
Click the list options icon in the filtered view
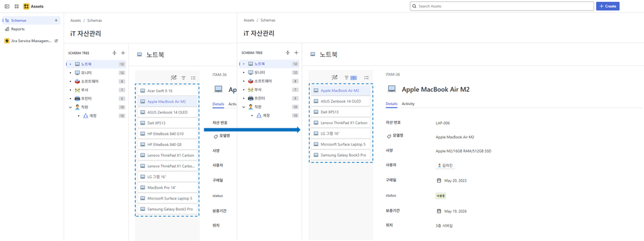pyautogui.click(x=367, y=77)
